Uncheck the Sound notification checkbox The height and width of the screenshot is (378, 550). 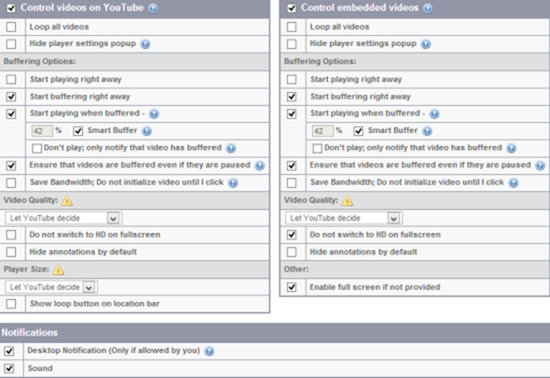[9, 369]
